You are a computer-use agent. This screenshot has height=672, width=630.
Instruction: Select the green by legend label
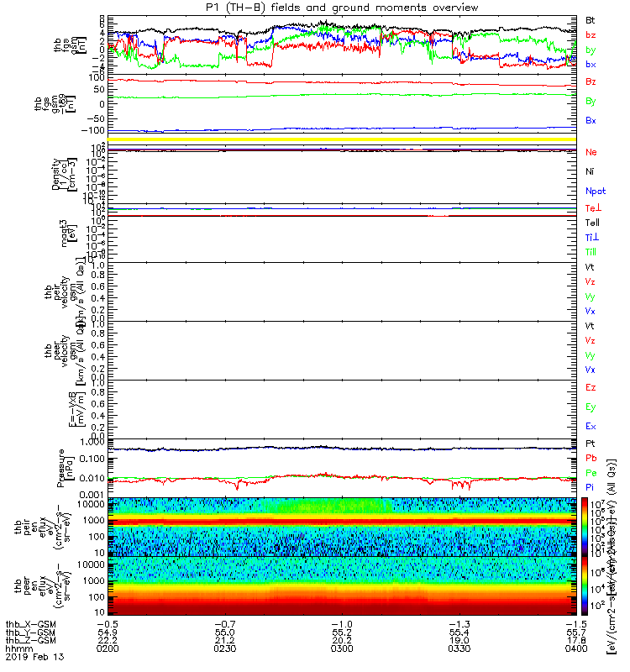click(591, 50)
